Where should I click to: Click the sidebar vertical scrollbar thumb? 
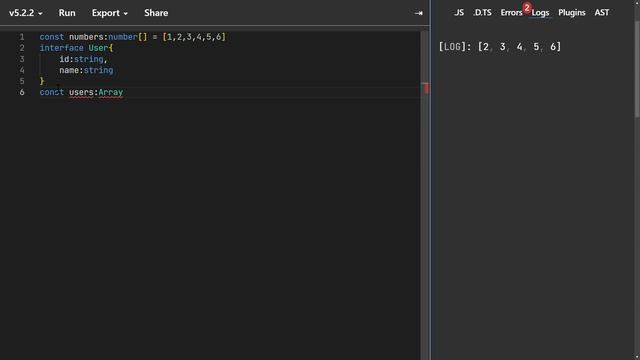637,69
